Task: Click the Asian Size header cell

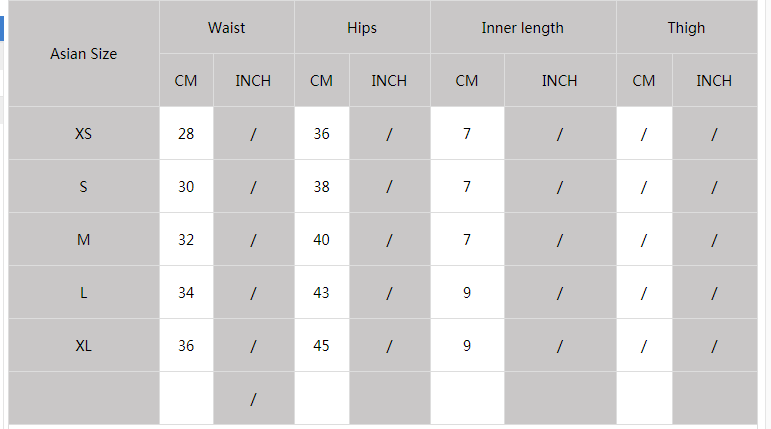Action: [83, 54]
